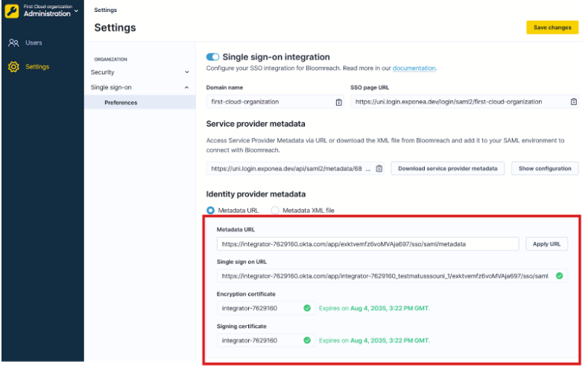Click the green check on Single sign on URL
The image size is (588, 367).
click(x=560, y=276)
